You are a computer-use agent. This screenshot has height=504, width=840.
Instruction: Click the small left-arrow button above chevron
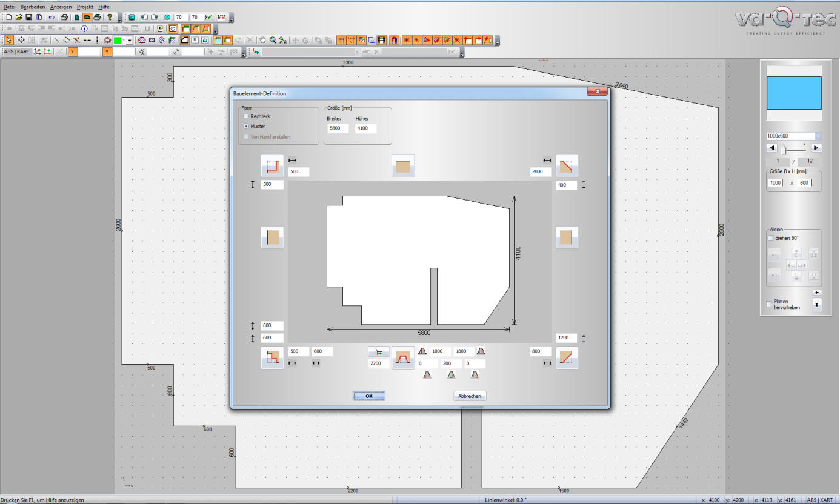(817, 293)
